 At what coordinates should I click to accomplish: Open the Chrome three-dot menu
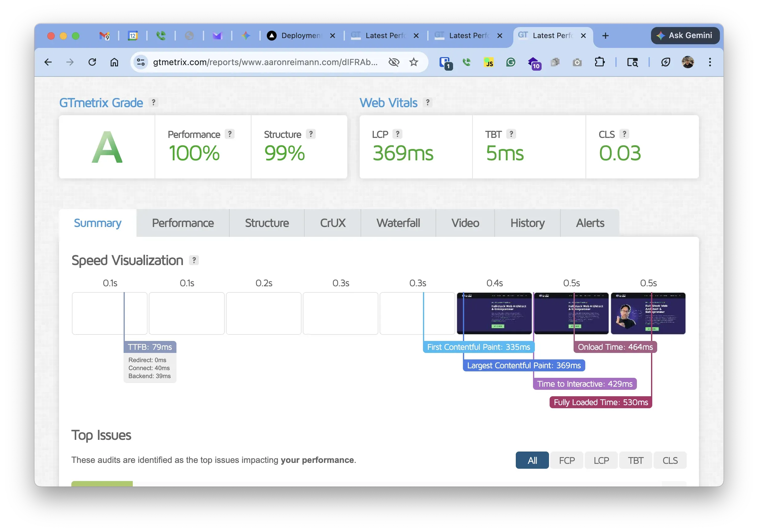click(x=710, y=62)
